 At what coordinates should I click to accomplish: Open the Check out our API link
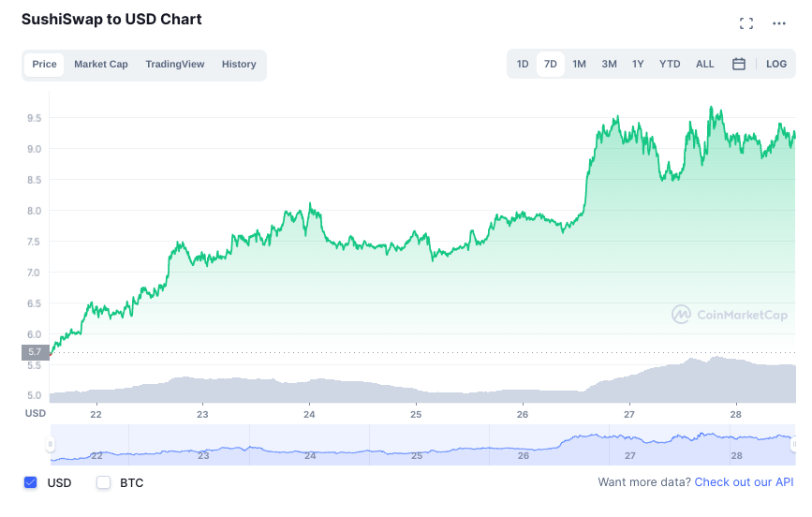pos(744,482)
